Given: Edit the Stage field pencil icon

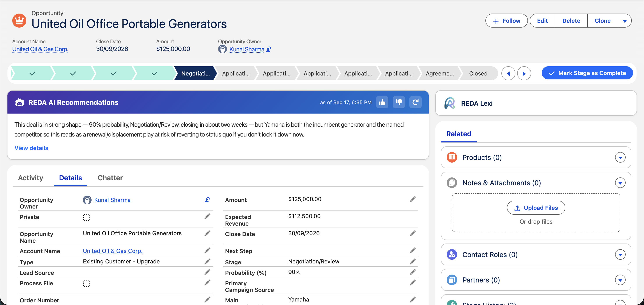Looking at the screenshot, I should coord(413,261).
